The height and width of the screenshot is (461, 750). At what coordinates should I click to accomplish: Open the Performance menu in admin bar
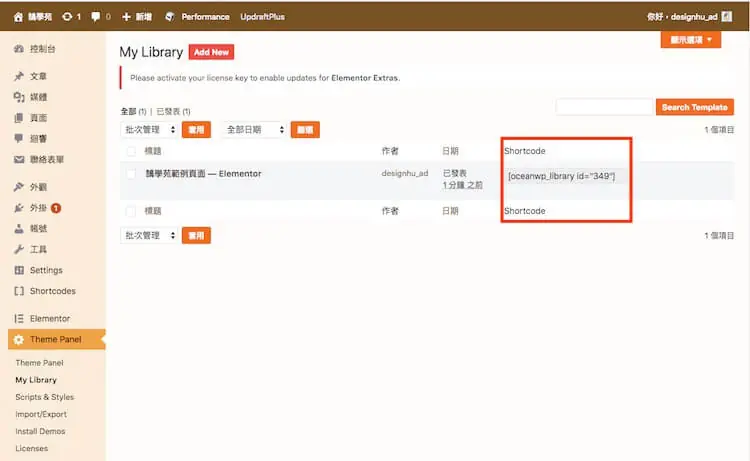tap(205, 17)
